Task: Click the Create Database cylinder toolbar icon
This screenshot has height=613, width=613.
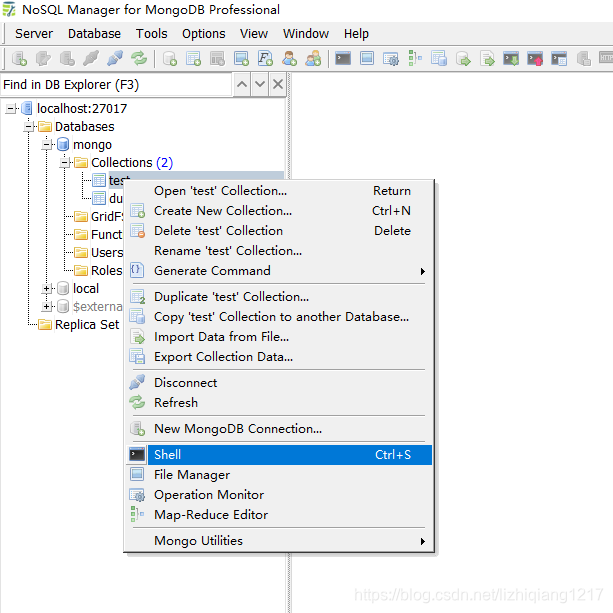Action: pyautogui.click(x=170, y=59)
